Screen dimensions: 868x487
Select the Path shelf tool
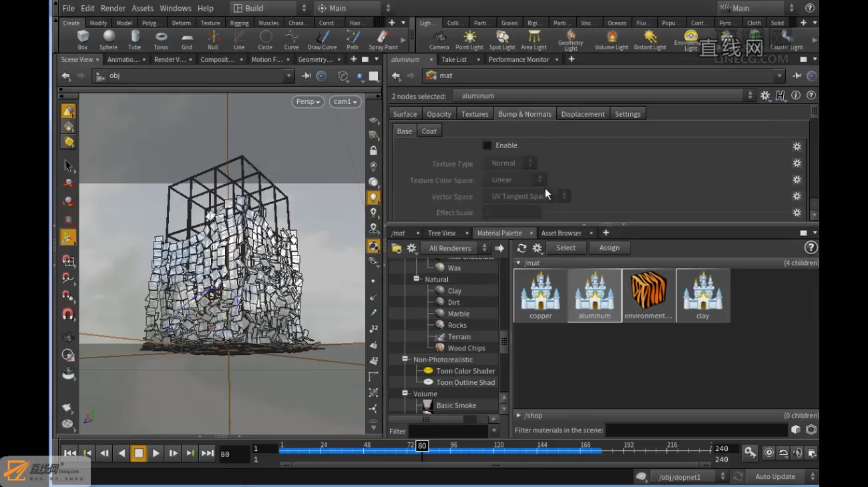coord(353,40)
